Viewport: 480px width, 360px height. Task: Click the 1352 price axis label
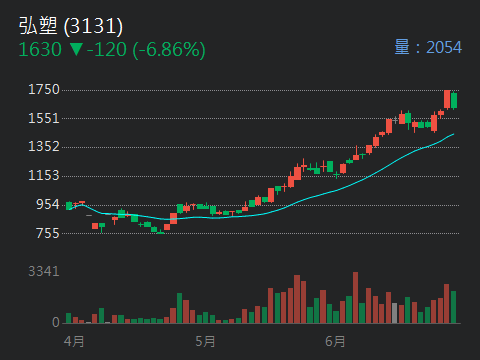coord(44,146)
